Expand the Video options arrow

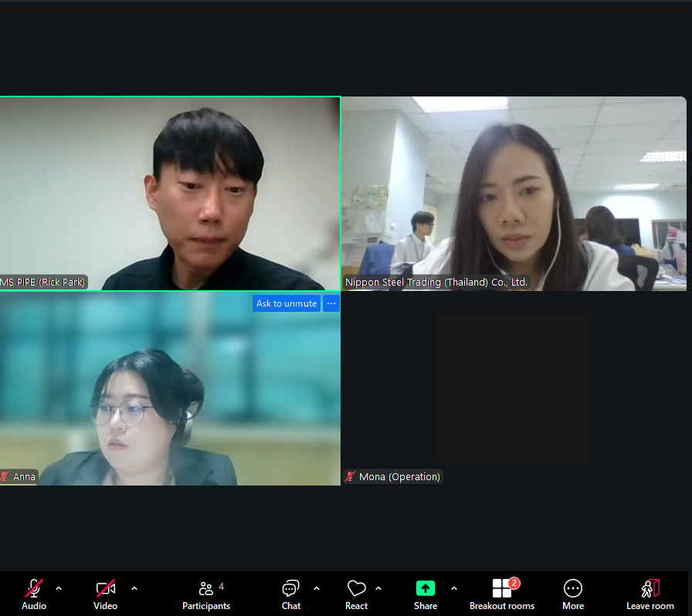pos(134,588)
